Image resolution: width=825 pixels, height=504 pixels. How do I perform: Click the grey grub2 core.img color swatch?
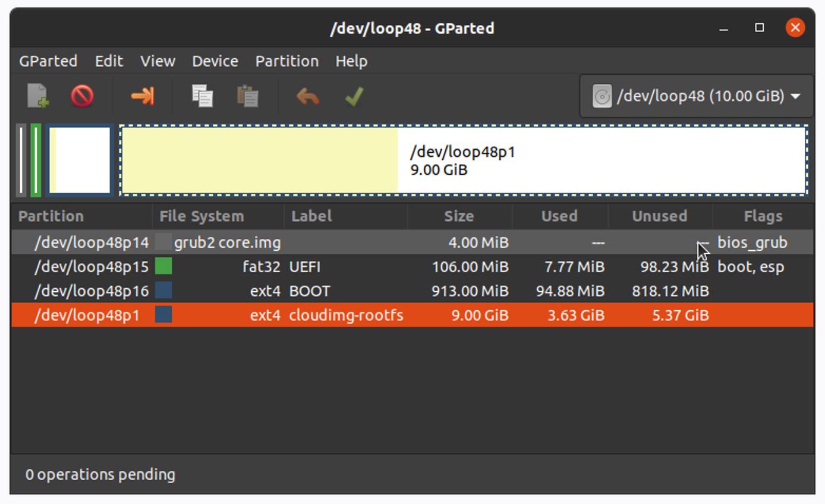point(163,242)
